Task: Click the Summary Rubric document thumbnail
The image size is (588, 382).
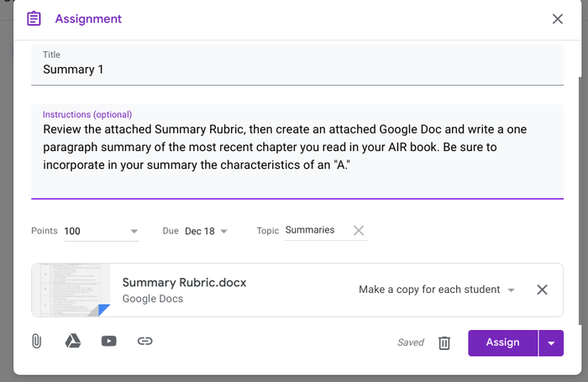Action: coord(71,290)
